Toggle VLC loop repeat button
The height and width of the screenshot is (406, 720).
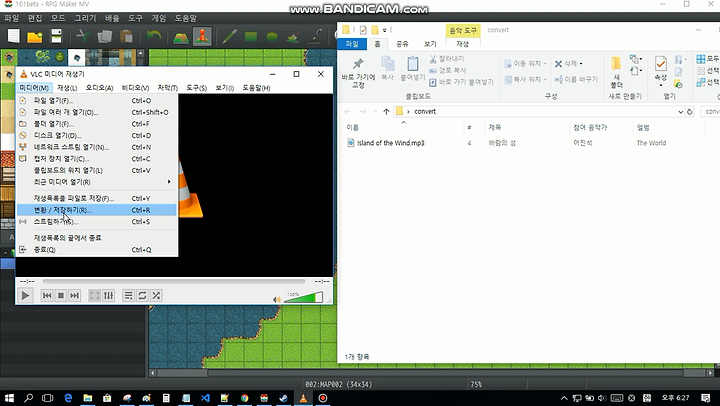pyautogui.click(x=142, y=295)
